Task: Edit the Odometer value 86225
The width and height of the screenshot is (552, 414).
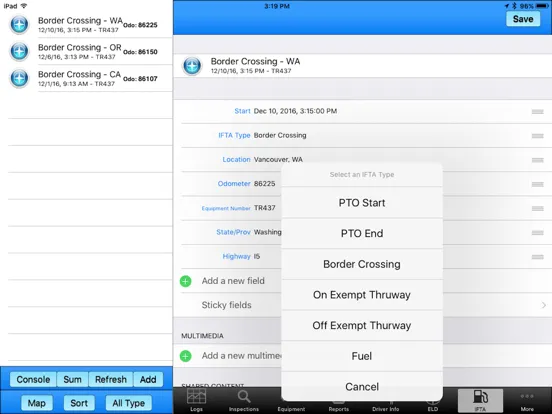Action: pyautogui.click(x=264, y=183)
